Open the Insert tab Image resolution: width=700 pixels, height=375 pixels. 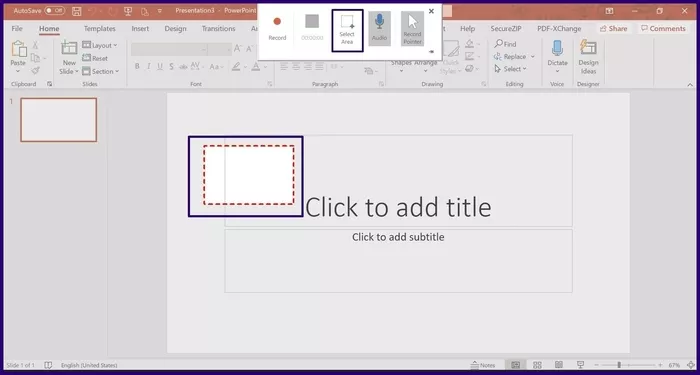point(140,29)
